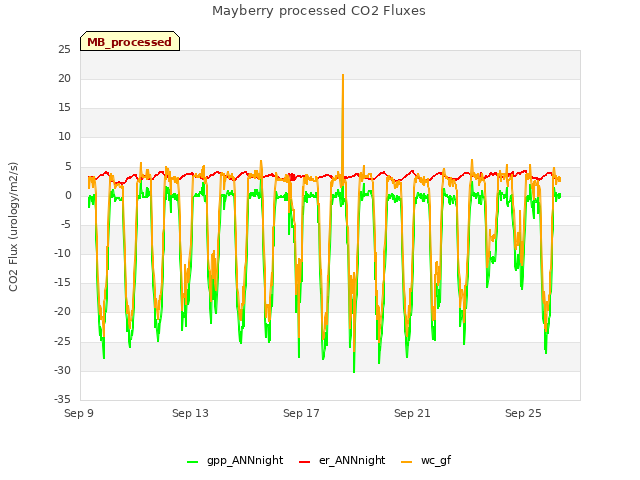Click the orange wc_gf legend swatch

[407, 462]
